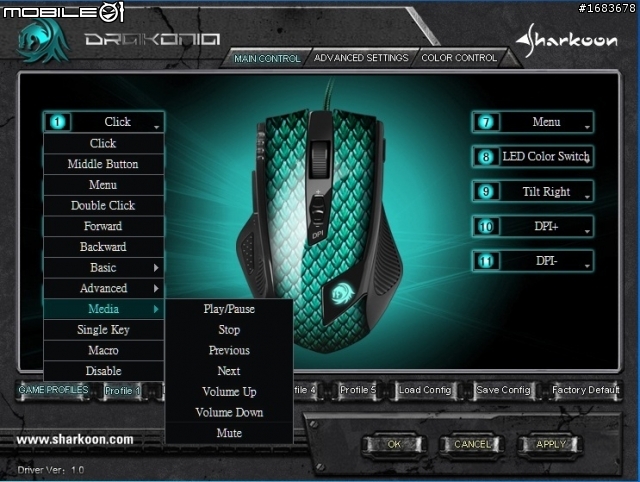
Task: Select game Profile 5
Action: [x=358, y=390]
